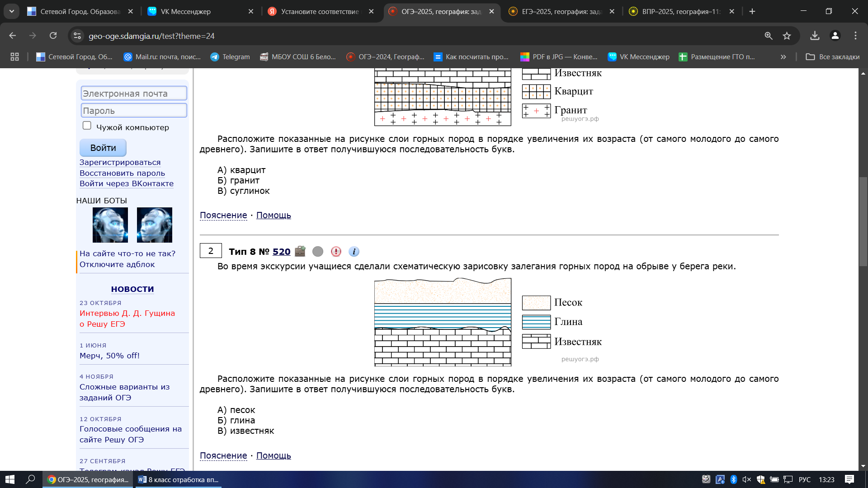The width and height of the screenshot is (868, 488).
Task: Click the Пароль input field
Action: pos(134,110)
